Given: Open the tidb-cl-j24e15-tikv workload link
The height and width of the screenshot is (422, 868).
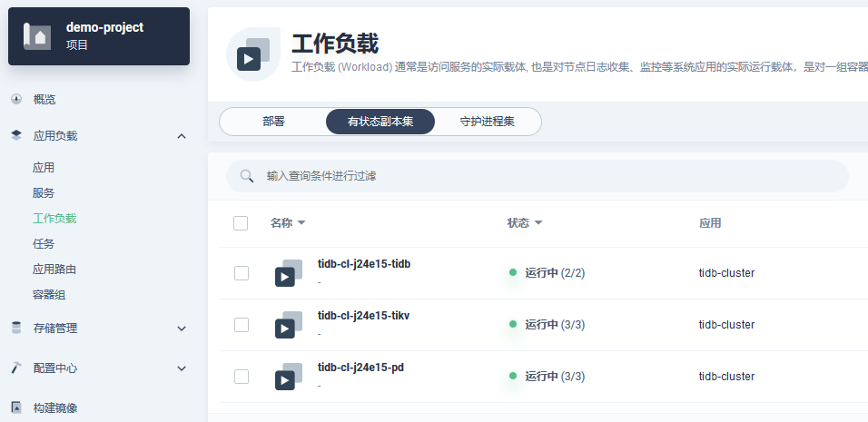Looking at the screenshot, I should click(364, 315).
